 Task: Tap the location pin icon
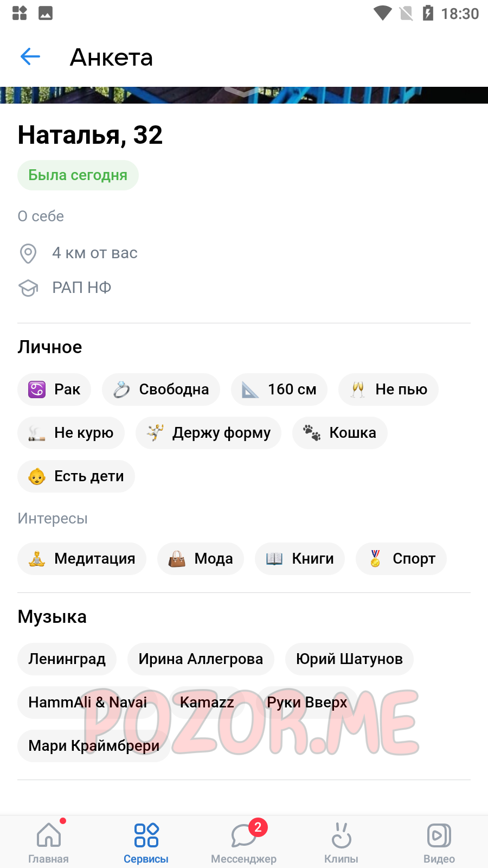point(28,253)
